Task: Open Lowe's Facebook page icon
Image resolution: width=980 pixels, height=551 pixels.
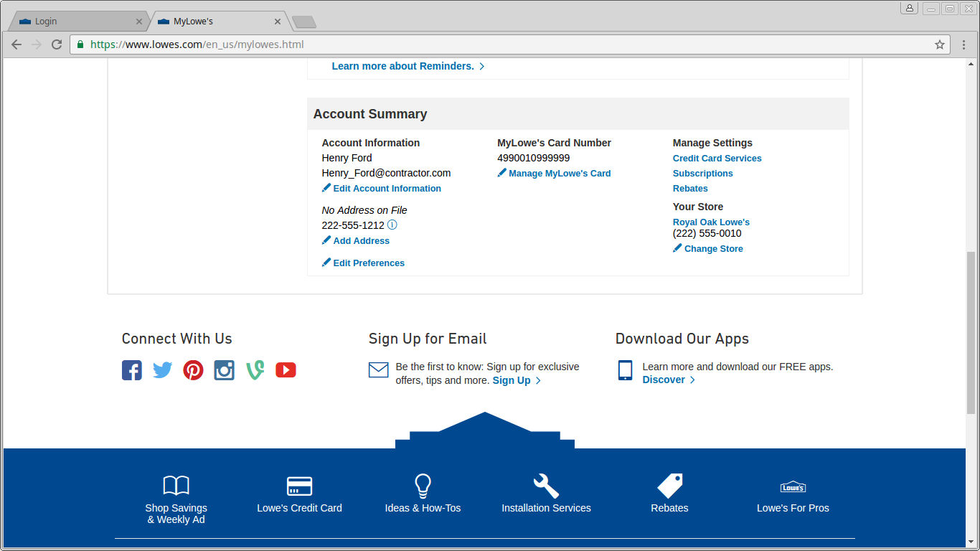Action: (131, 369)
